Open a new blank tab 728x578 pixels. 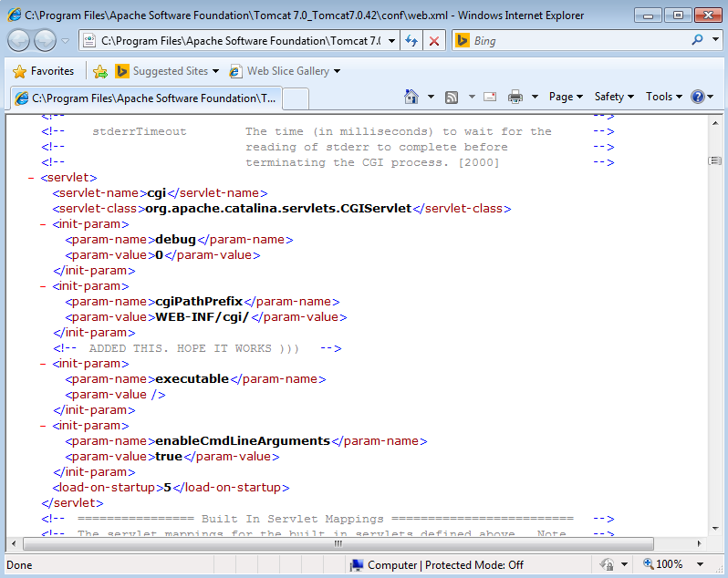296,98
